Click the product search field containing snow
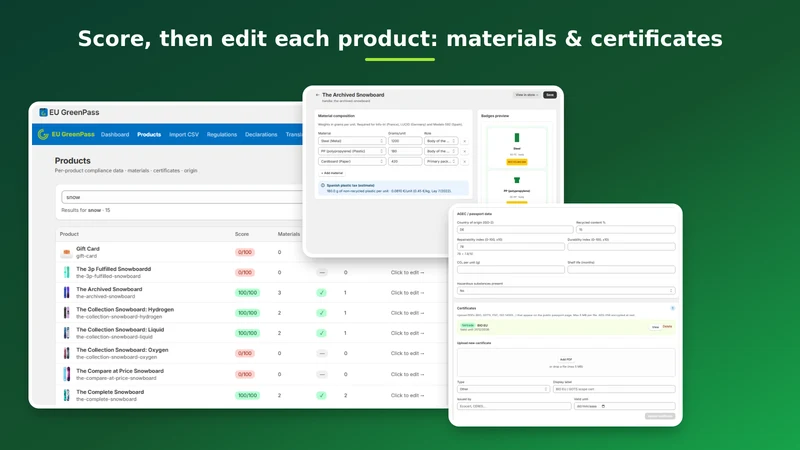This screenshot has height=450, width=800. point(182,197)
